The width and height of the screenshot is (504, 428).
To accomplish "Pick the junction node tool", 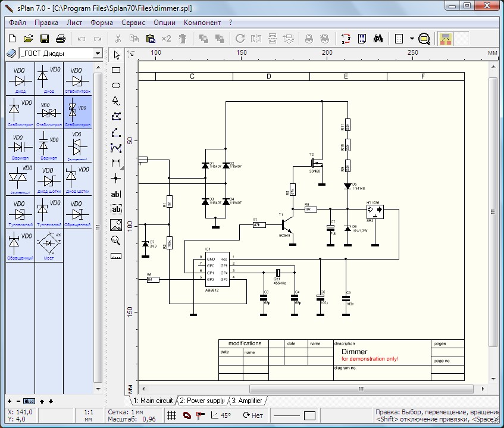I will click(116, 178).
